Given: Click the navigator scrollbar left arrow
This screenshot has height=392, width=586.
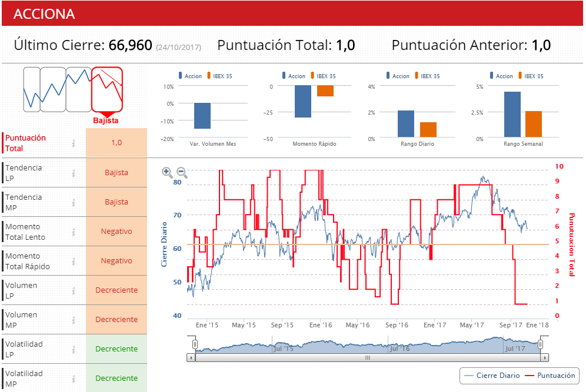Looking at the screenshot, I should tap(191, 358).
